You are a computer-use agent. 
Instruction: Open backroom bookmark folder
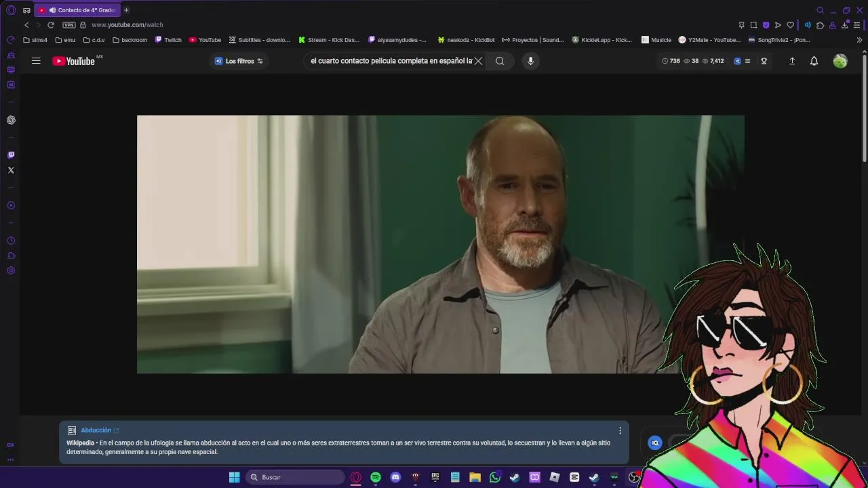click(x=130, y=40)
